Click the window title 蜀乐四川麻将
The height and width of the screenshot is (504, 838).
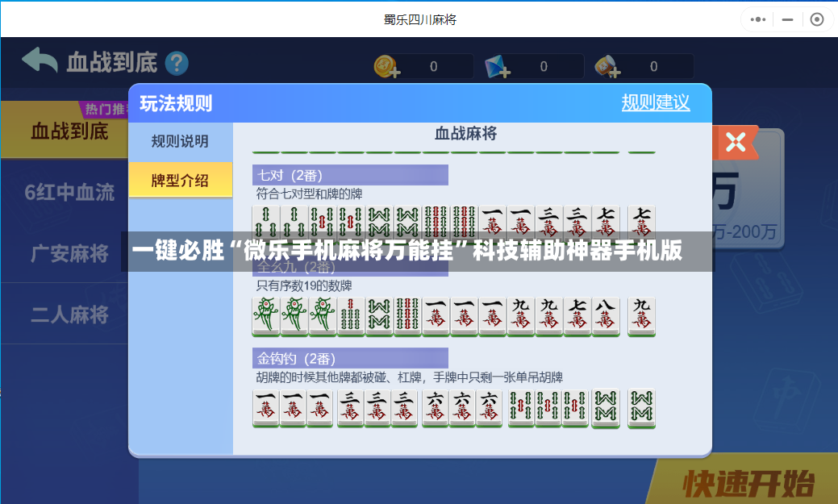click(x=420, y=20)
